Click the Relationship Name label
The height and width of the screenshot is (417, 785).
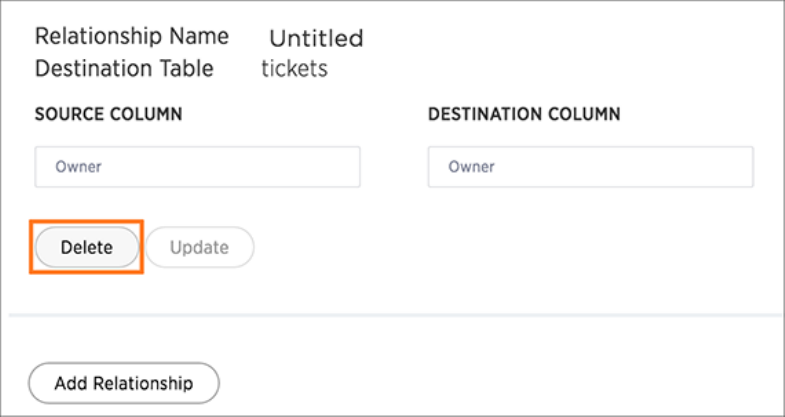[x=131, y=37]
